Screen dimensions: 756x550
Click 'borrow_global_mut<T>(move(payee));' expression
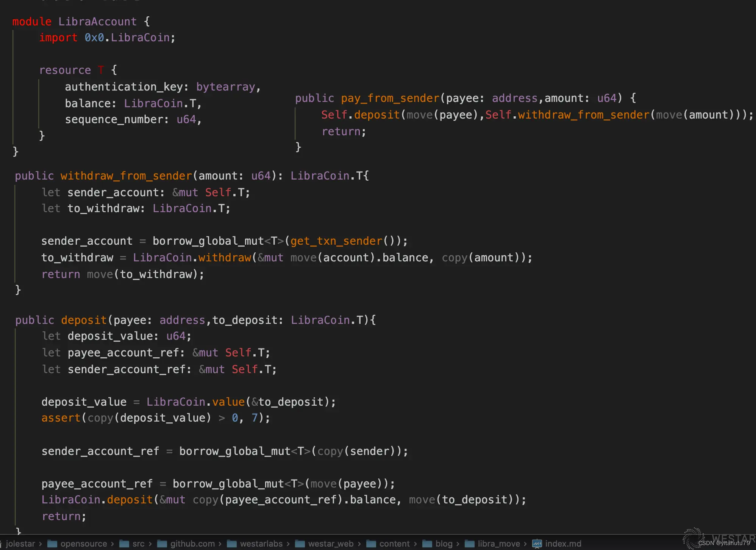pos(284,484)
